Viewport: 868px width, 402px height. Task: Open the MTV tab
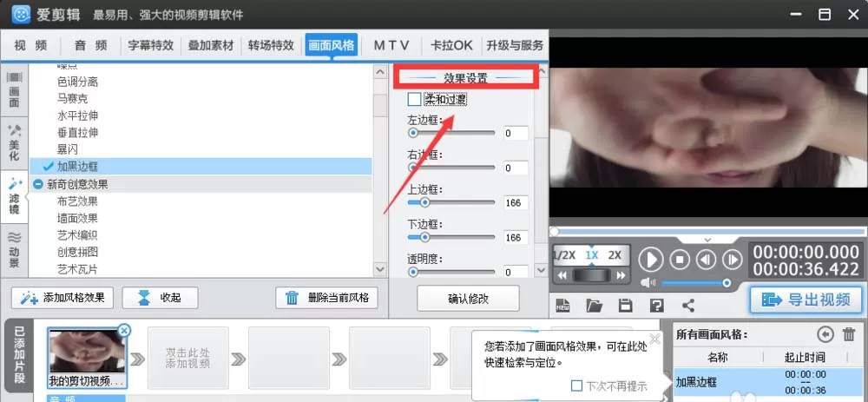click(391, 45)
